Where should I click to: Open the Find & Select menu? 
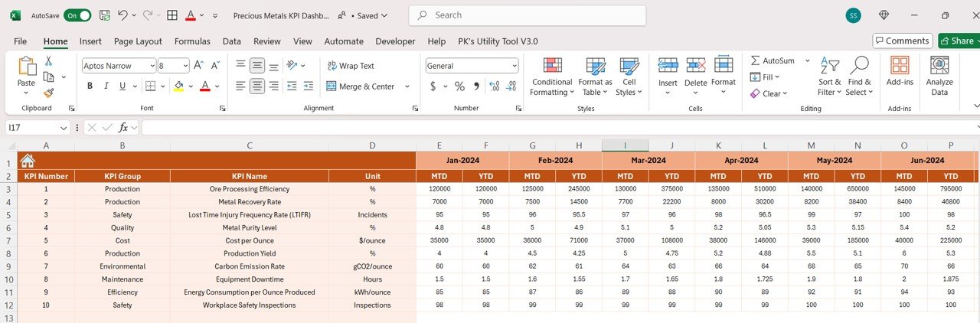point(858,76)
